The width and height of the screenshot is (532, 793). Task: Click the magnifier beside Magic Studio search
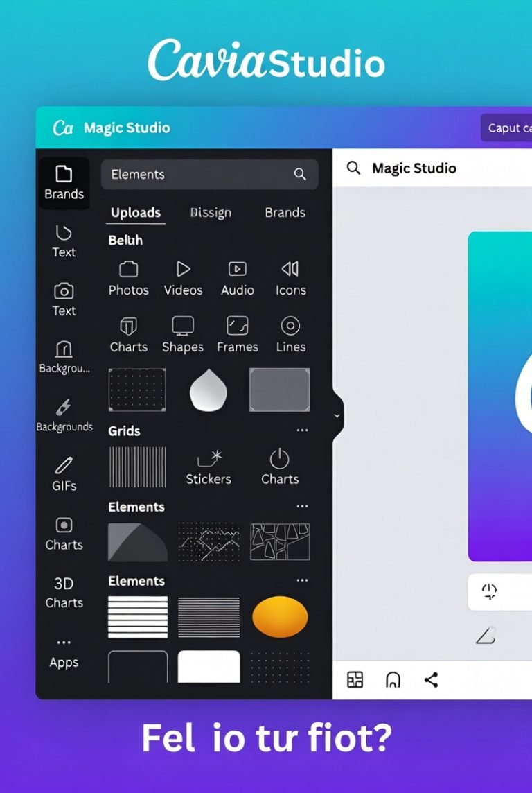(x=354, y=168)
